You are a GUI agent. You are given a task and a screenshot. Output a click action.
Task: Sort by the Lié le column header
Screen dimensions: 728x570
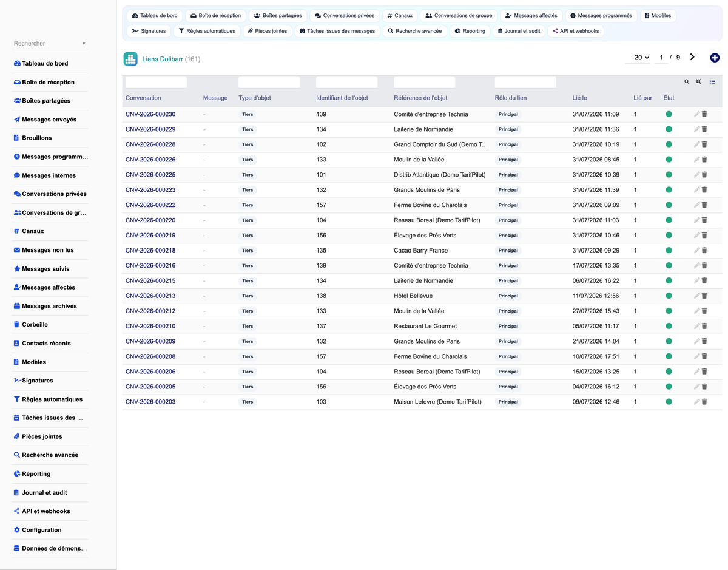[579, 98]
